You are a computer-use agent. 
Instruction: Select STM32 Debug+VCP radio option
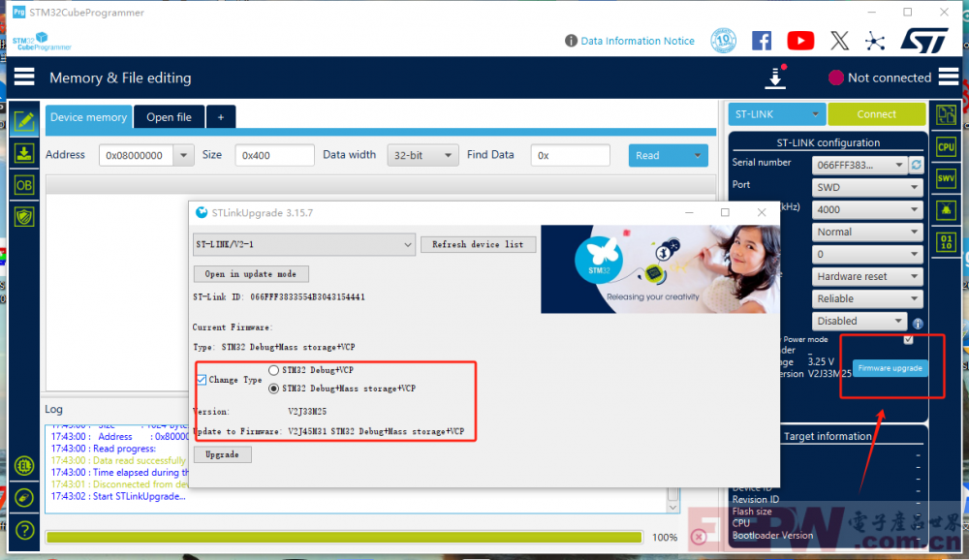pos(274,370)
